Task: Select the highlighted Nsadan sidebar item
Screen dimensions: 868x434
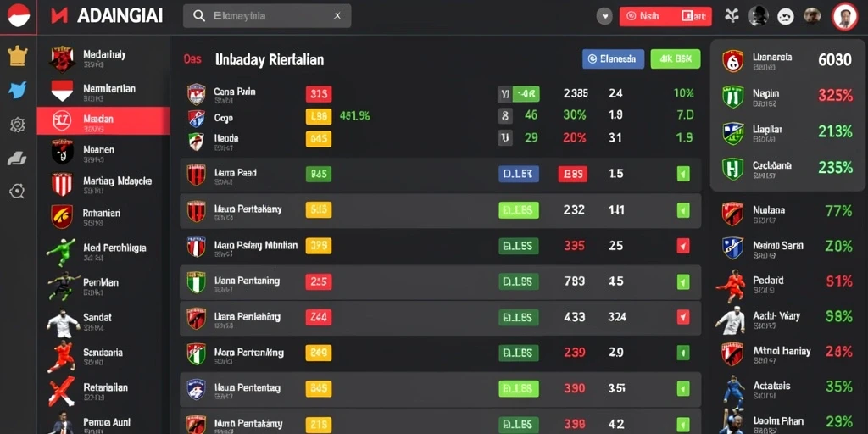Action: pyautogui.click(x=103, y=120)
